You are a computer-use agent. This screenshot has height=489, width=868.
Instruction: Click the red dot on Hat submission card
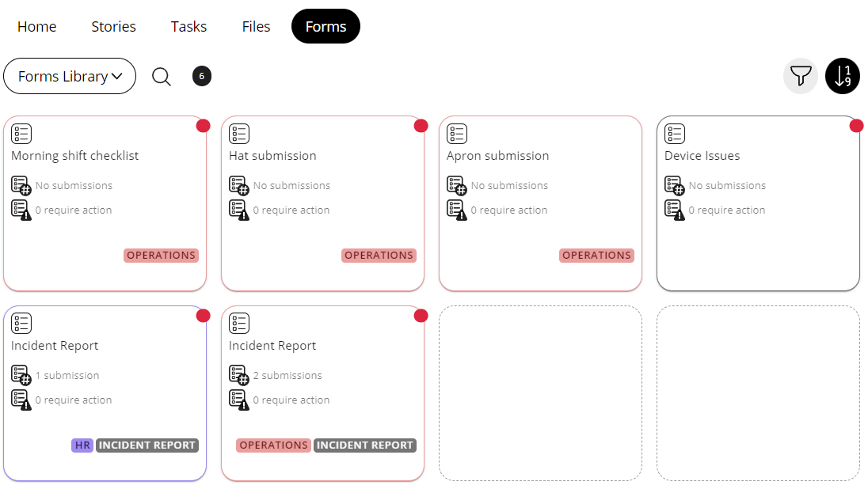421,126
